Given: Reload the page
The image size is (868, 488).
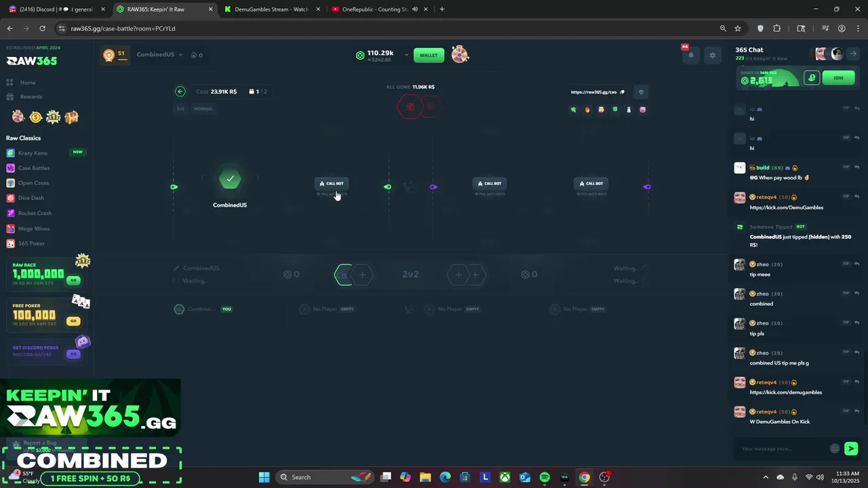Looking at the screenshot, I should pyautogui.click(x=42, y=28).
